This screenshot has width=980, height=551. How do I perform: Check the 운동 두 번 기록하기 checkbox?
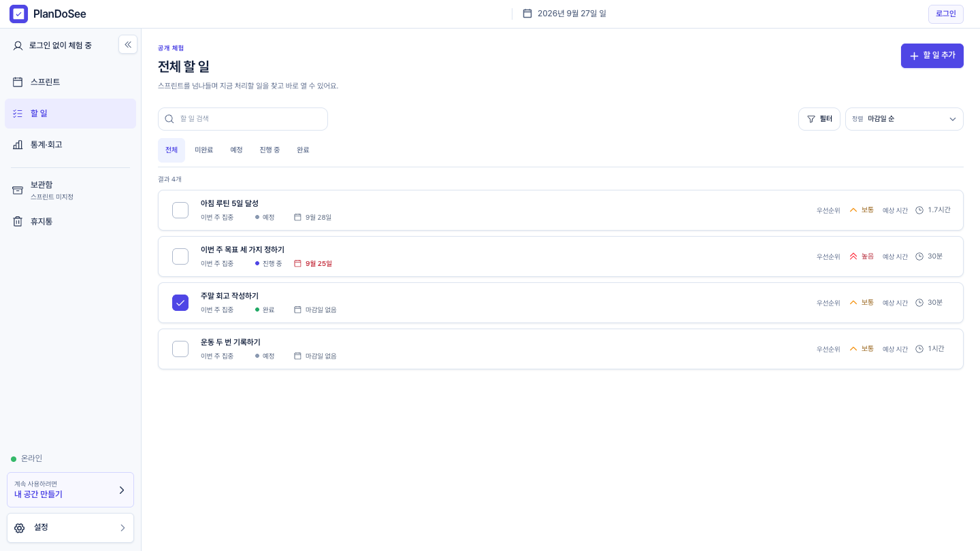click(180, 349)
